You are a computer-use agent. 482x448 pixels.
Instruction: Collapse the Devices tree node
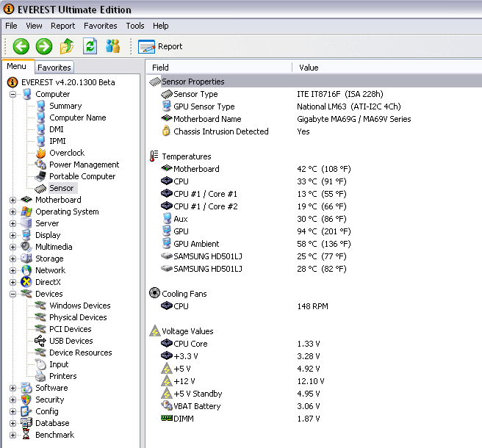(x=12, y=294)
